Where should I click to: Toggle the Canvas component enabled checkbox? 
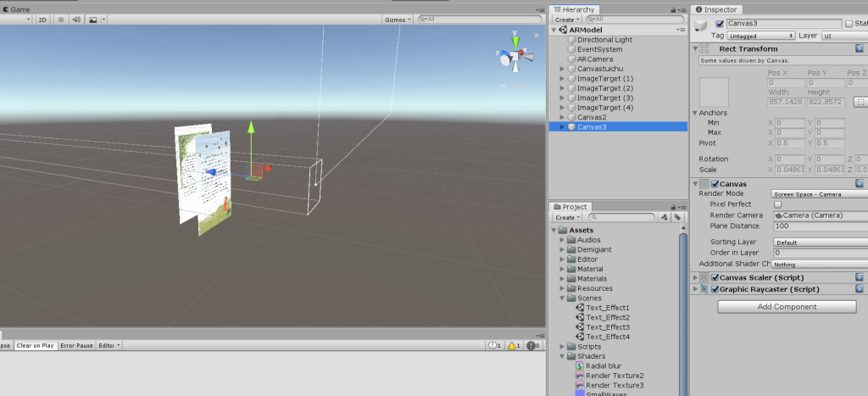pyautogui.click(x=715, y=184)
